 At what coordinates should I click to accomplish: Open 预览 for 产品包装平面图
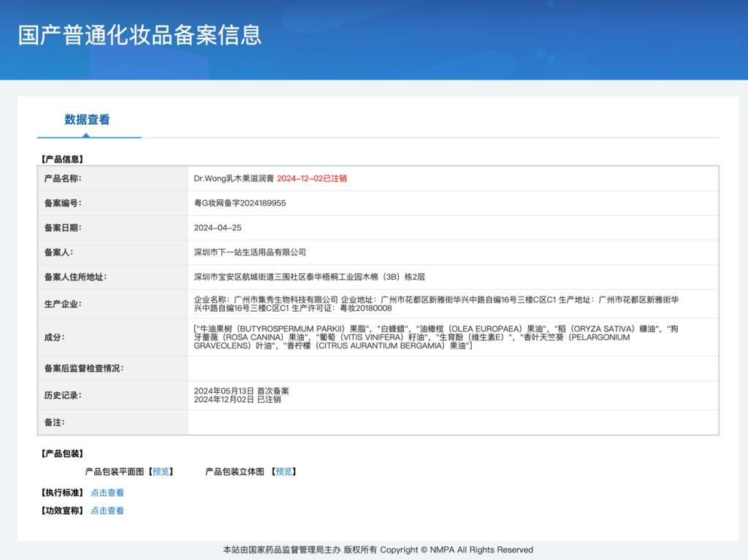(159, 471)
